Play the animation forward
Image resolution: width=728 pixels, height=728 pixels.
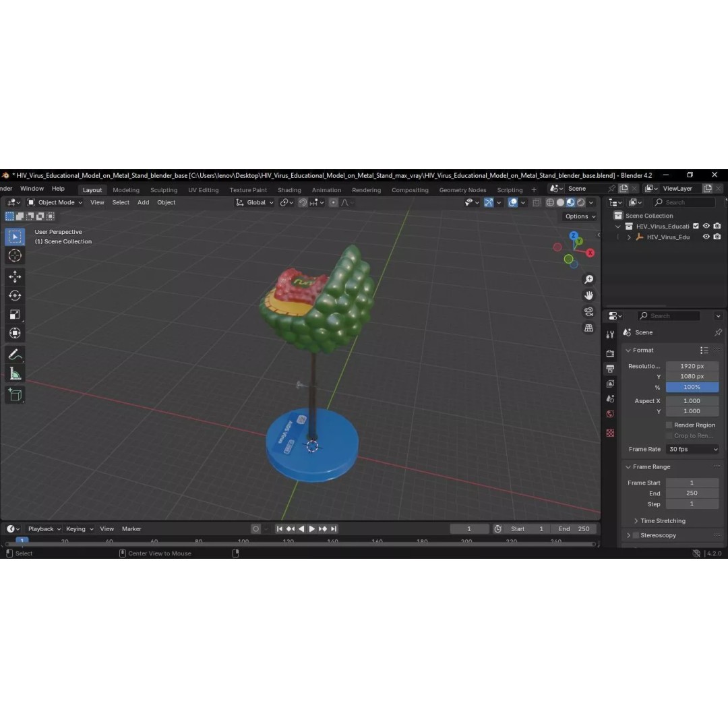pos(312,529)
